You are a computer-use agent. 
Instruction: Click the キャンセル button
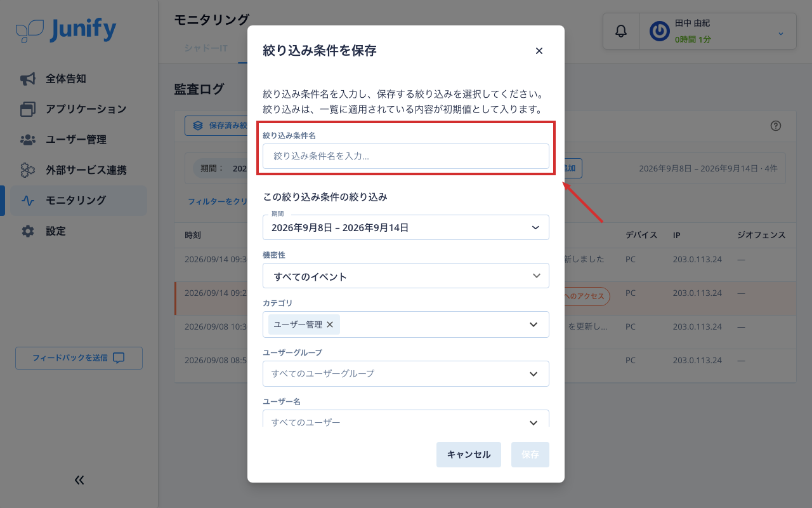(x=469, y=455)
